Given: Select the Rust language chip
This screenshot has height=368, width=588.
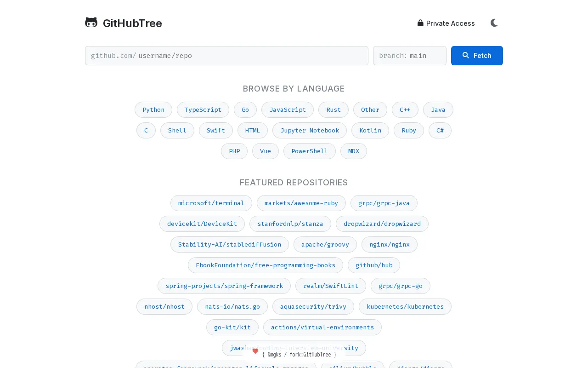Looking at the screenshot, I should click(334, 109).
